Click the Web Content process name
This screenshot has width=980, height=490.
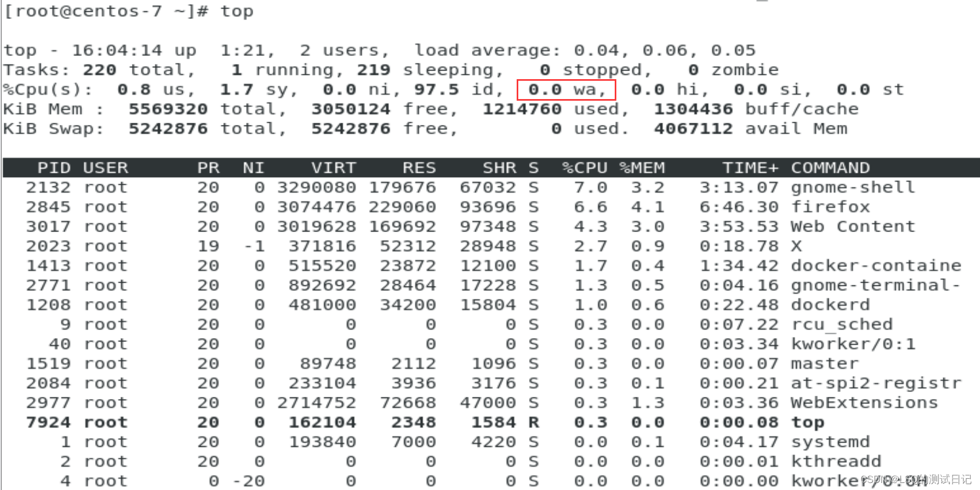click(x=853, y=227)
